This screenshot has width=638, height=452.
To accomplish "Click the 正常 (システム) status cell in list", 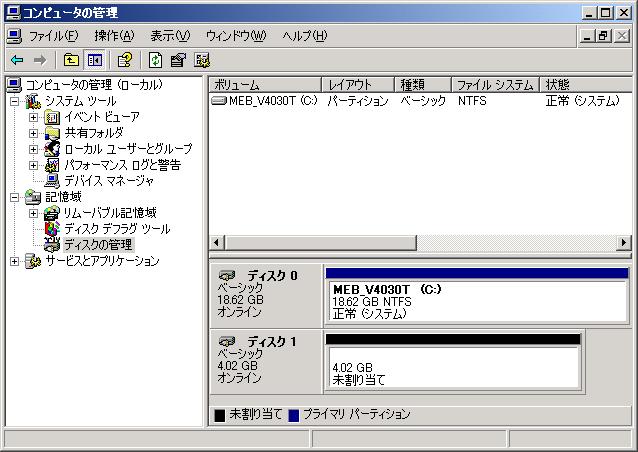I will tap(582, 100).
